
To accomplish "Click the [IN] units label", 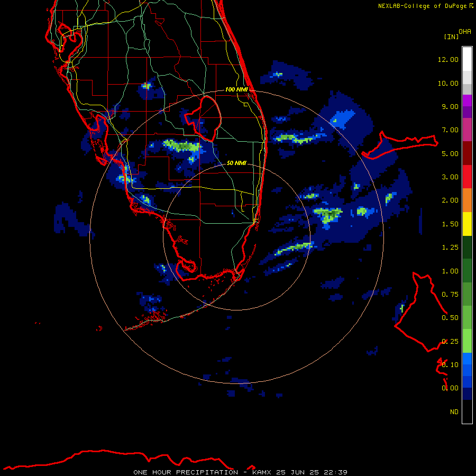I will coord(451,37).
